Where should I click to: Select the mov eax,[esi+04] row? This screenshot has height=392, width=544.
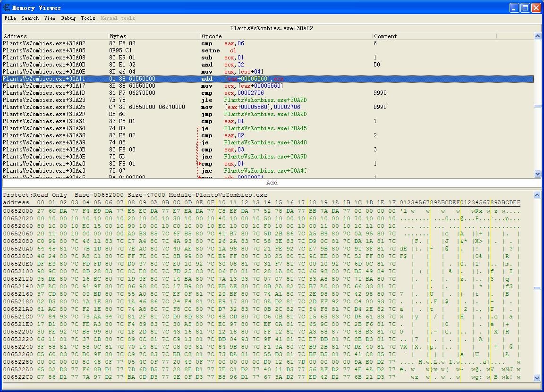point(268,72)
